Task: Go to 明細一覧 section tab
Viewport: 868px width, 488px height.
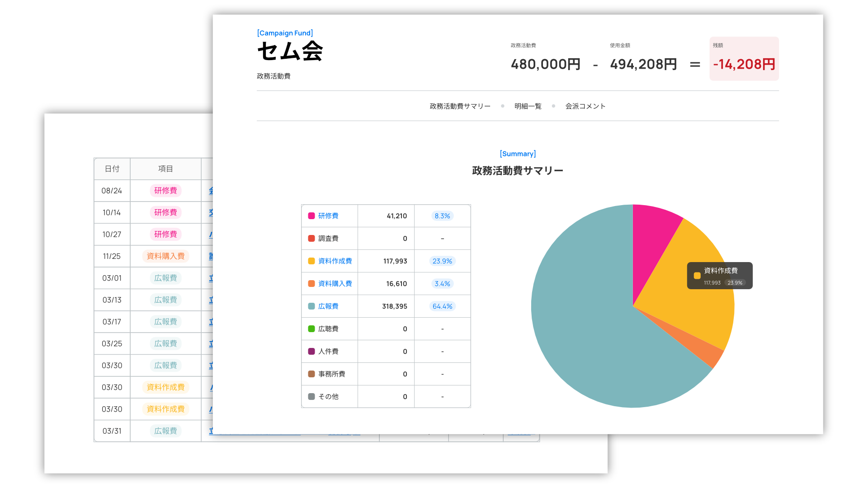Action: point(528,106)
